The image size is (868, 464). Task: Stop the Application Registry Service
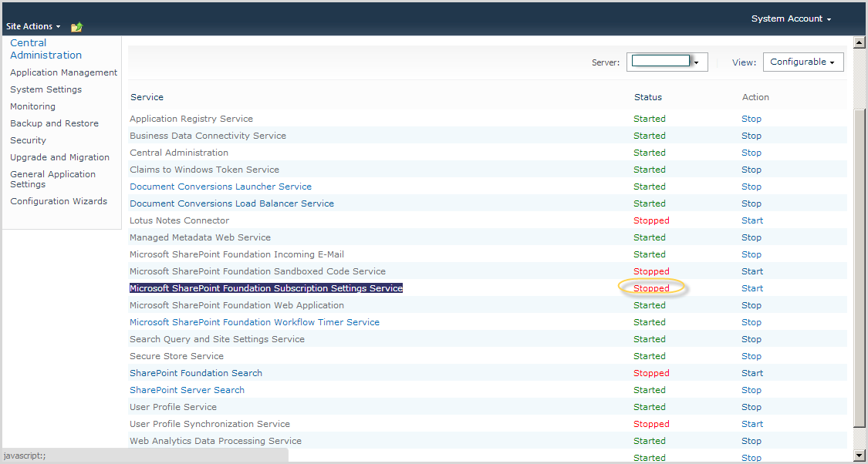[x=751, y=119]
